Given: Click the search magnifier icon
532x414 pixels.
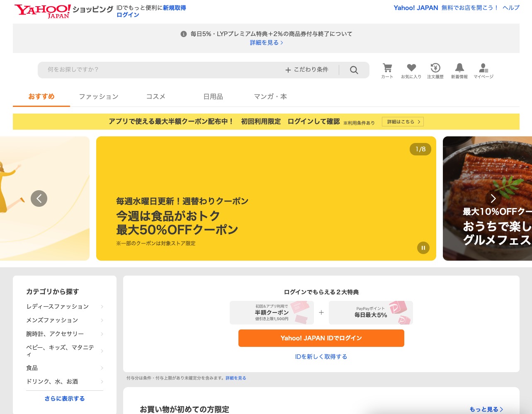Looking at the screenshot, I should (354, 70).
